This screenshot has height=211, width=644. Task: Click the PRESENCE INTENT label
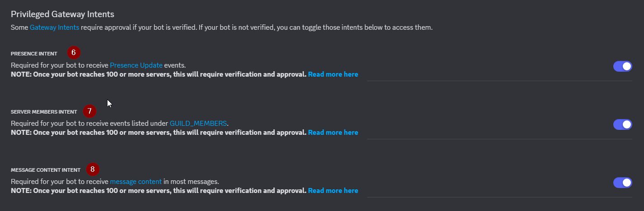34,54
